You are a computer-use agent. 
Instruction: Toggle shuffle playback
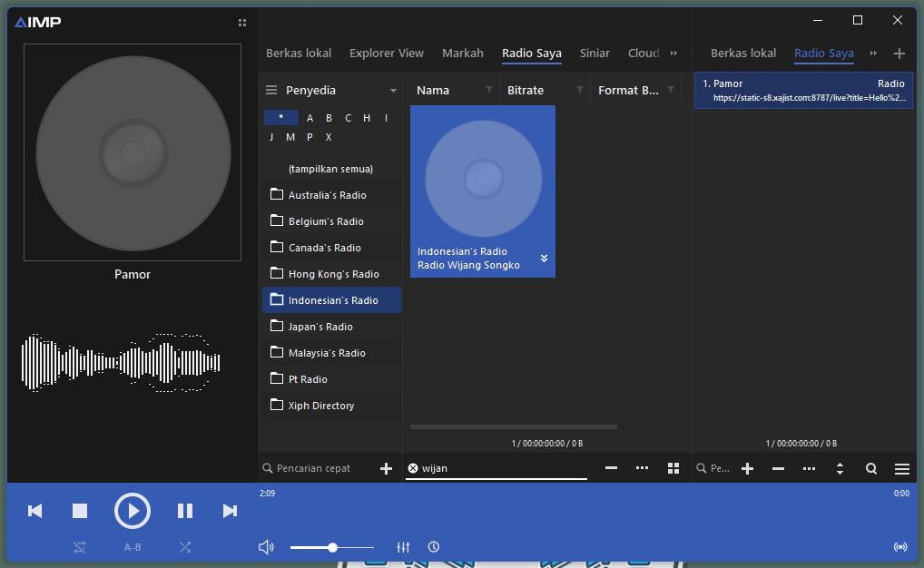tap(185, 547)
